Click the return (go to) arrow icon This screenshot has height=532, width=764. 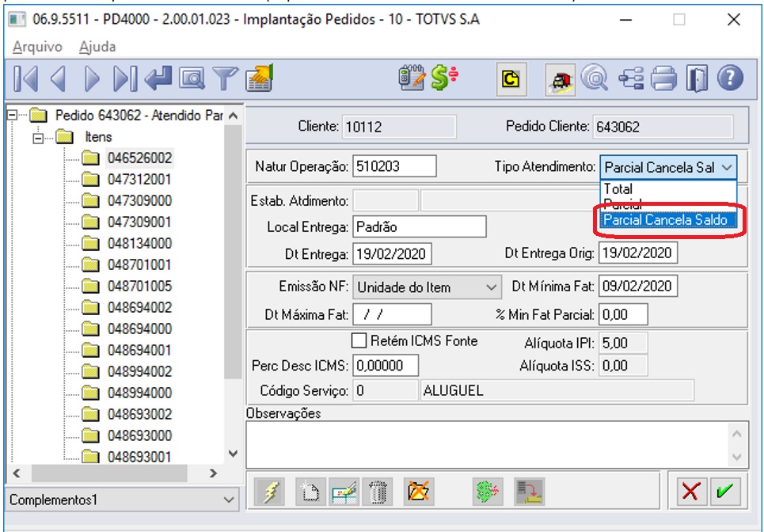click(158, 79)
